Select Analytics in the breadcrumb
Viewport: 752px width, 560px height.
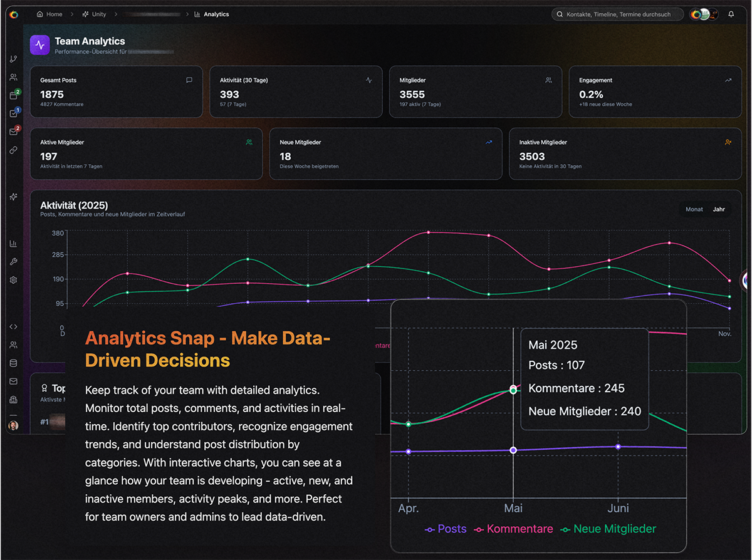212,14
